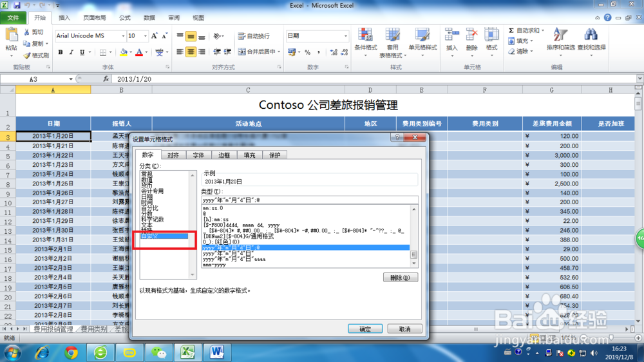644x362 pixels.
Task: Open the 边框 tab in format dialog
Action: point(224,155)
